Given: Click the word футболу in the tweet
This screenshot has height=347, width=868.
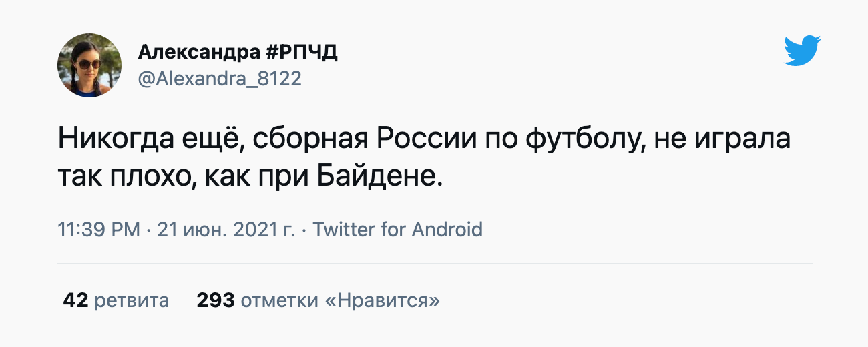Looking at the screenshot, I should [x=584, y=141].
